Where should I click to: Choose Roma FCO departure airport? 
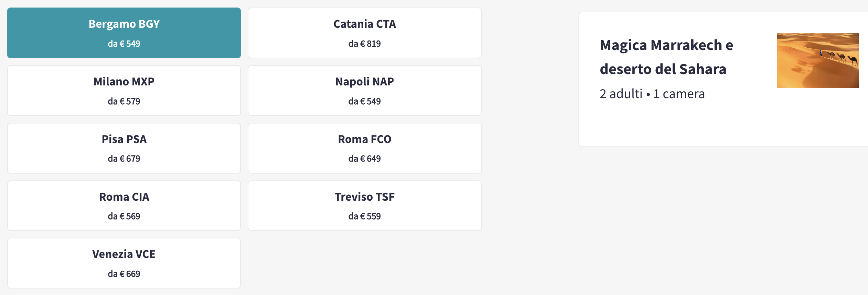(x=365, y=148)
